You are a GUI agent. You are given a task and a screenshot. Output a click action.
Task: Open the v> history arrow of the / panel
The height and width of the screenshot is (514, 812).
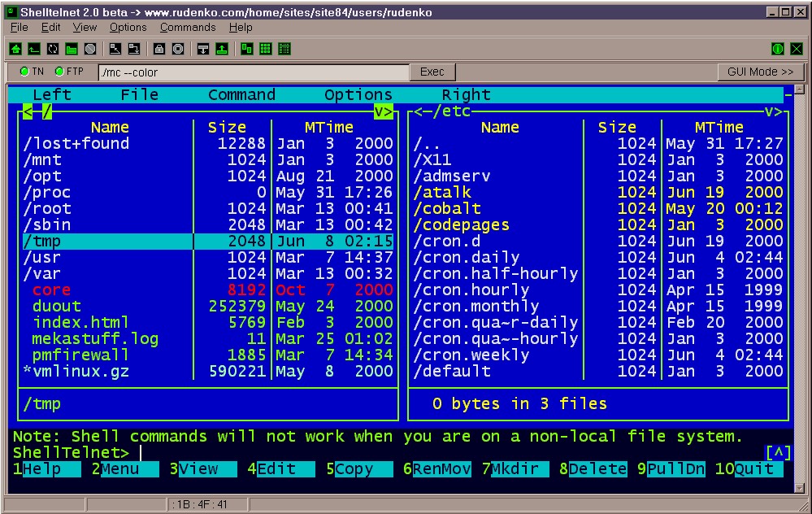pos(383,111)
